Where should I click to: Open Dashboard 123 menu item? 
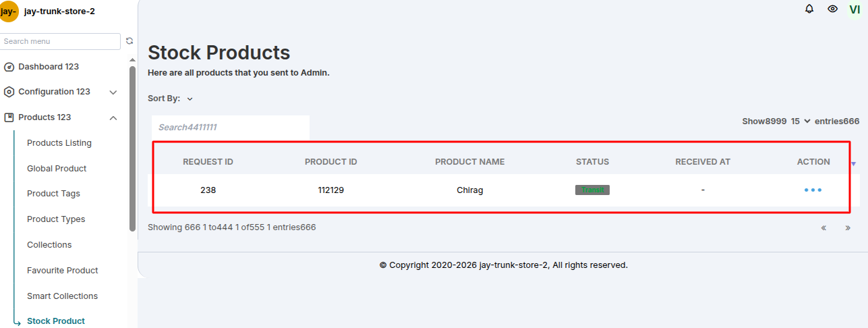pyautogui.click(x=49, y=67)
